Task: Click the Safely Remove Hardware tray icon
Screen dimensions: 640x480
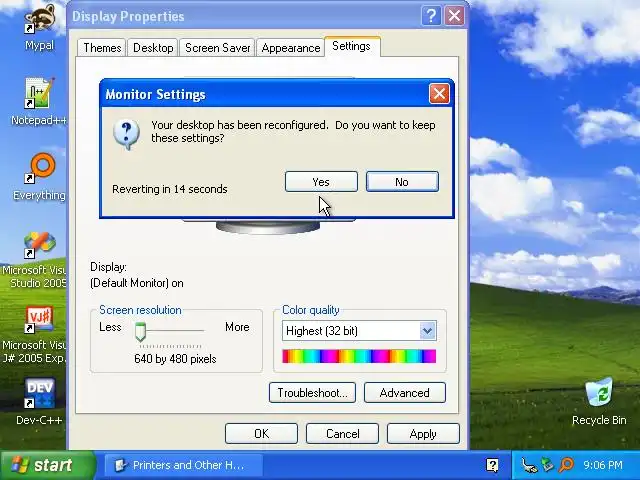Action: (x=547, y=465)
